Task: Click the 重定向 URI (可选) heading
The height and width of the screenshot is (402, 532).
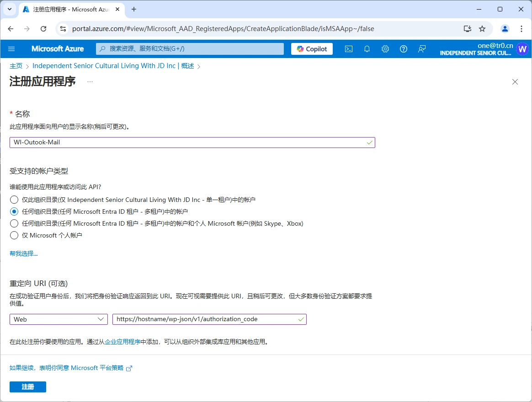Action: pos(39,284)
